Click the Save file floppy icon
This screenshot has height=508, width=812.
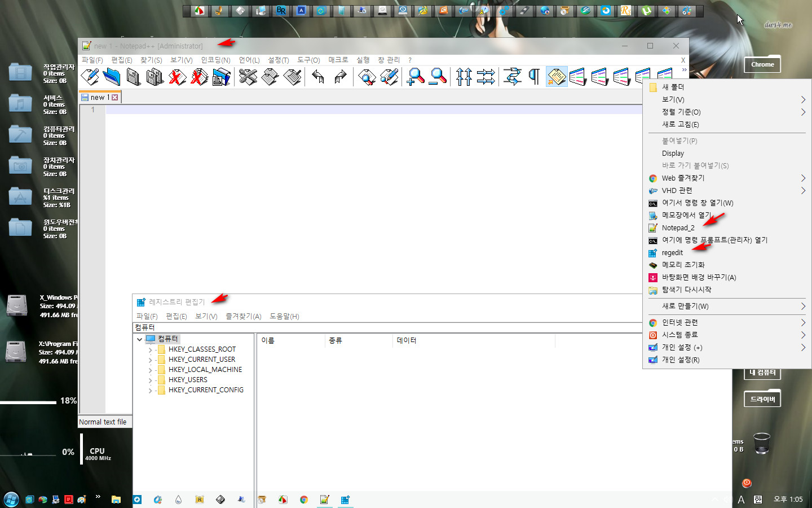[134, 77]
